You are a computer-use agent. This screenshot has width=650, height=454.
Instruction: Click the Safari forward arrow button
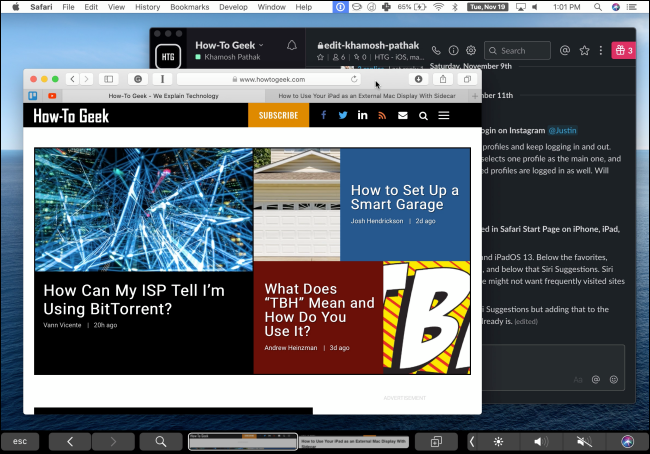(x=86, y=79)
